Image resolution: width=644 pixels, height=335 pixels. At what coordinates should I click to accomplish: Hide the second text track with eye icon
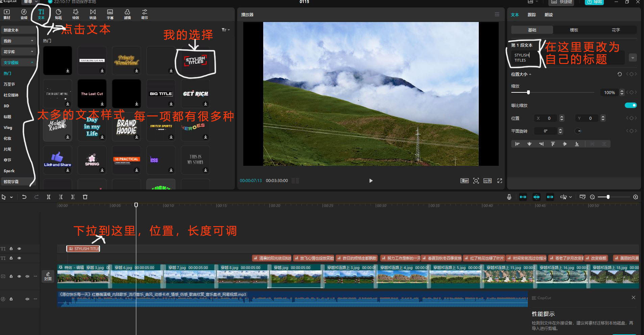19,258
